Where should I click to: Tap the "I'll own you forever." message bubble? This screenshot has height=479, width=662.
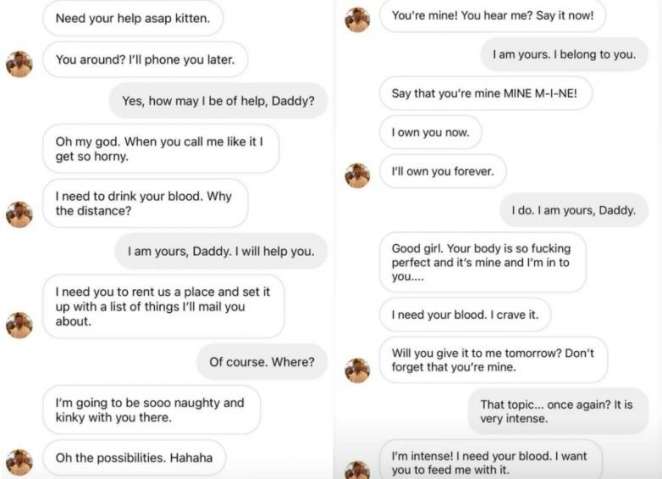click(442, 171)
